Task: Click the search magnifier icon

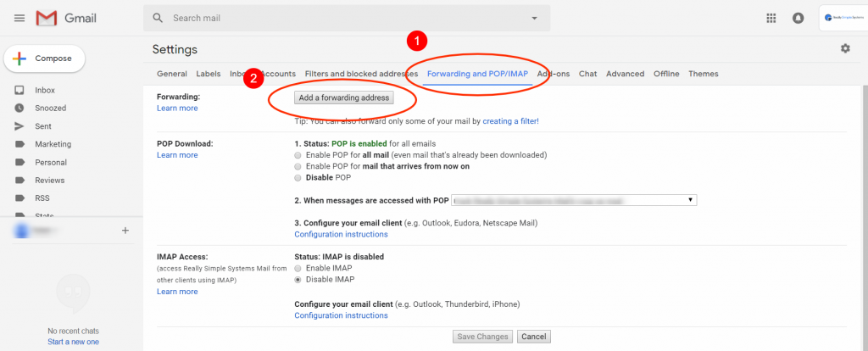Action: point(158,19)
